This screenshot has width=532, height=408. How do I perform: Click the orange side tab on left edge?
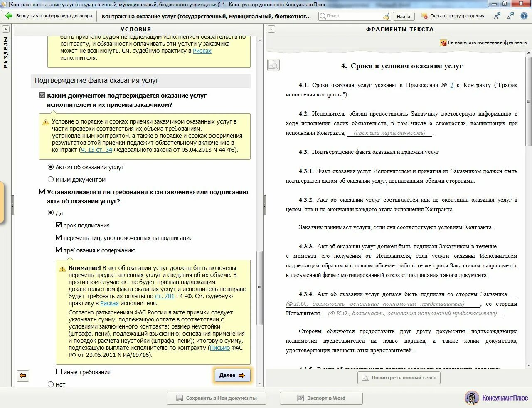(x=2, y=203)
